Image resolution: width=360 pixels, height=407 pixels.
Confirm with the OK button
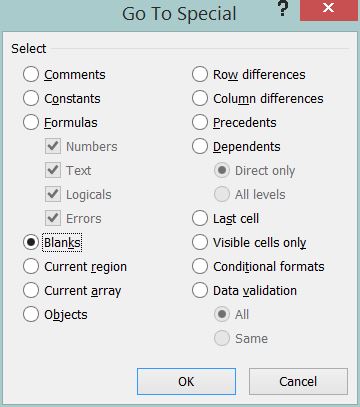tap(186, 381)
